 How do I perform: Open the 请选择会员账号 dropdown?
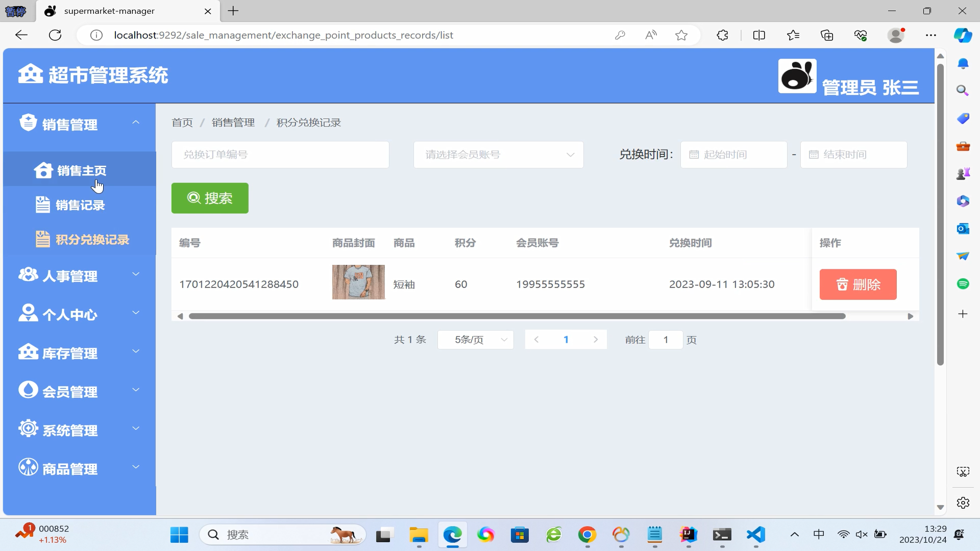(498, 155)
